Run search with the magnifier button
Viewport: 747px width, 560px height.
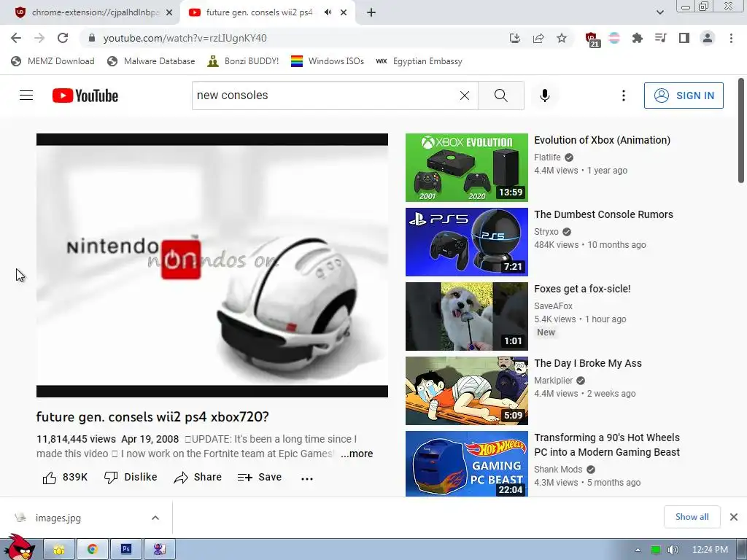500,96
